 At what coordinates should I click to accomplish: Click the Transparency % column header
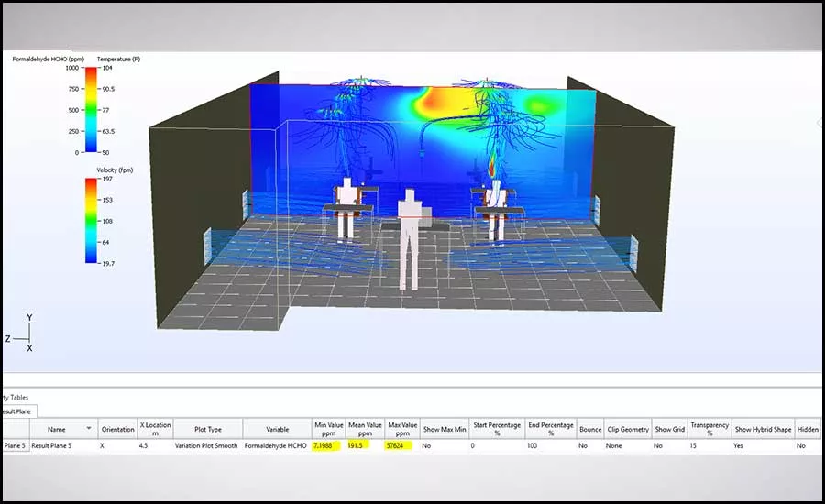click(709, 429)
